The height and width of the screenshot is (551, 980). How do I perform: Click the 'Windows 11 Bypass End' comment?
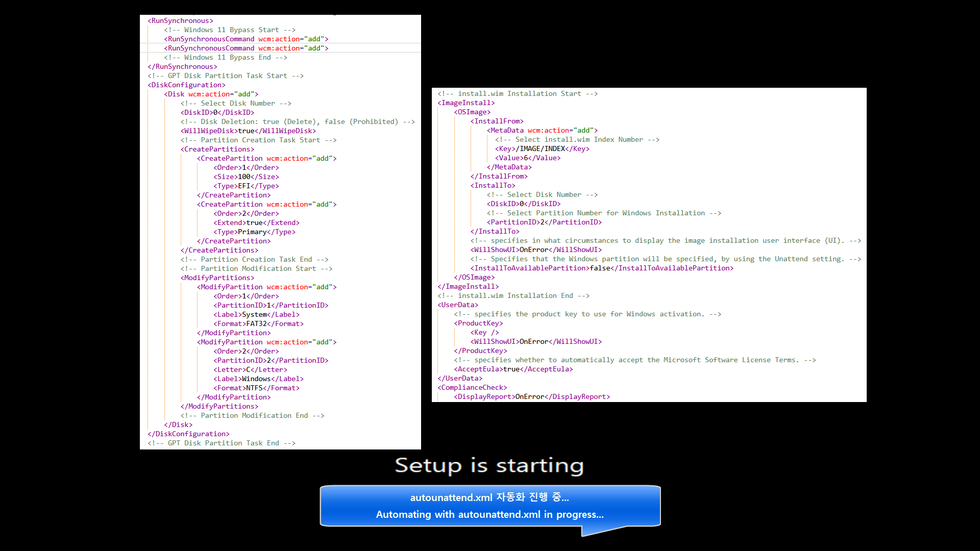[x=225, y=58]
